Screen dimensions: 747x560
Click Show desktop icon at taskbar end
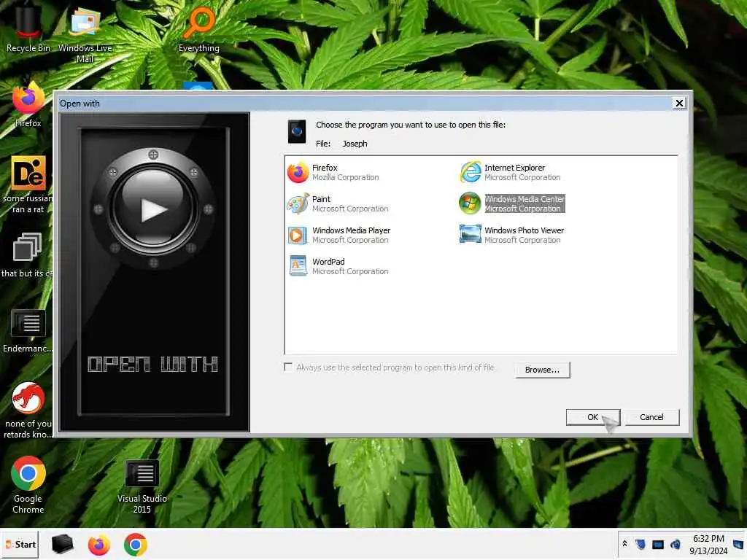click(738, 544)
